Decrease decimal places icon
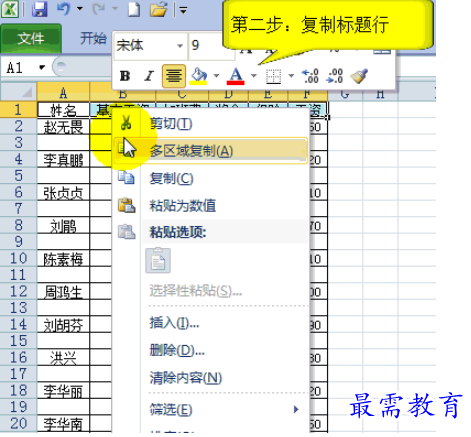 tap(335, 76)
